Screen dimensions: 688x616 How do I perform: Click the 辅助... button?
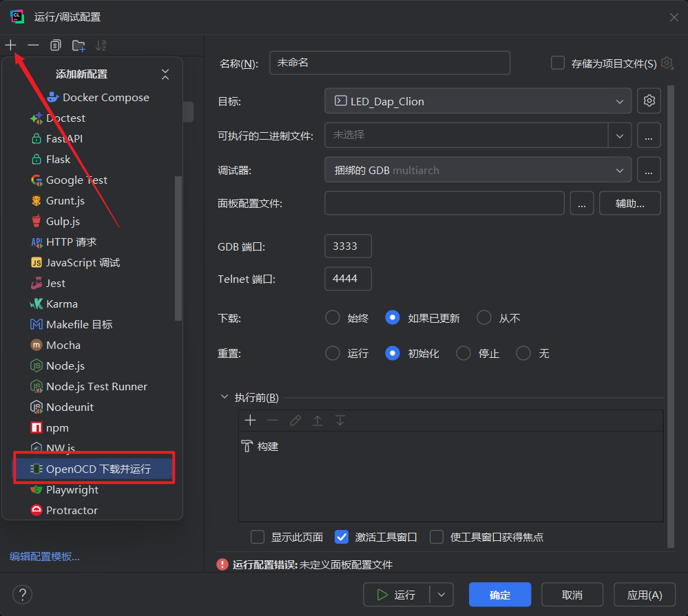point(629,203)
